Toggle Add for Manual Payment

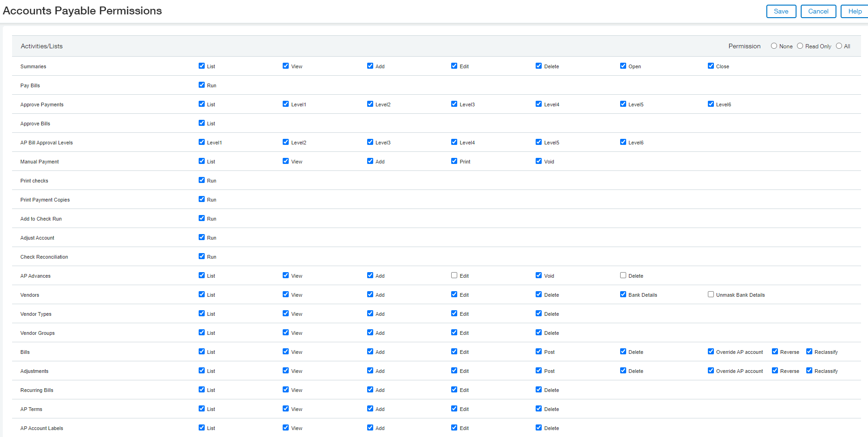point(370,161)
